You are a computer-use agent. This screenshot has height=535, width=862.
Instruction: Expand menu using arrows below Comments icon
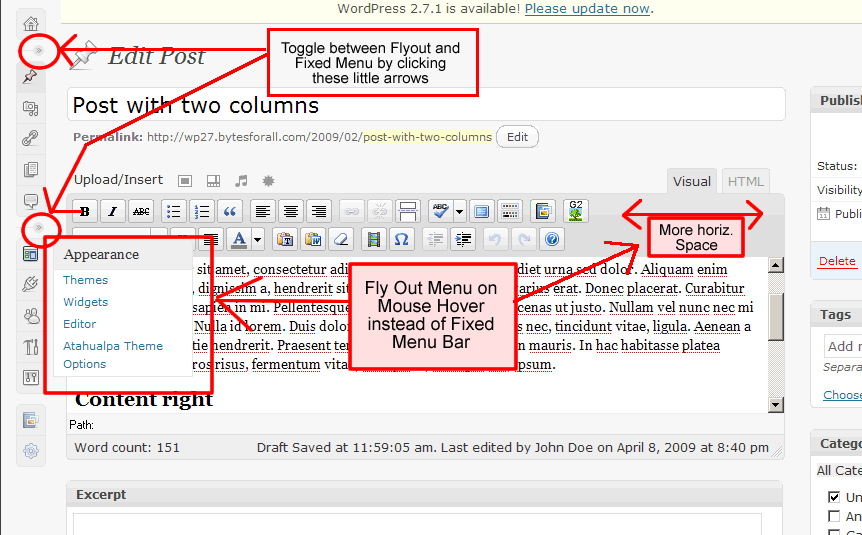(x=38, y=228)
